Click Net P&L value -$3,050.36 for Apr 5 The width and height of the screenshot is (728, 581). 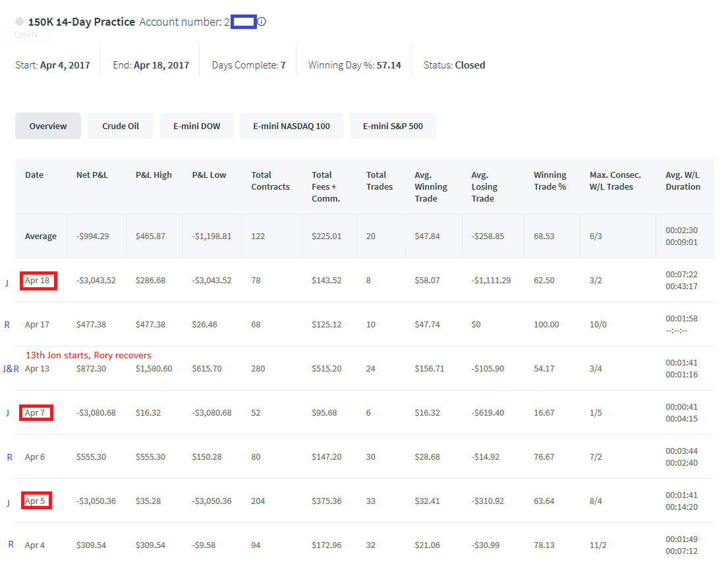click(96, 501)
